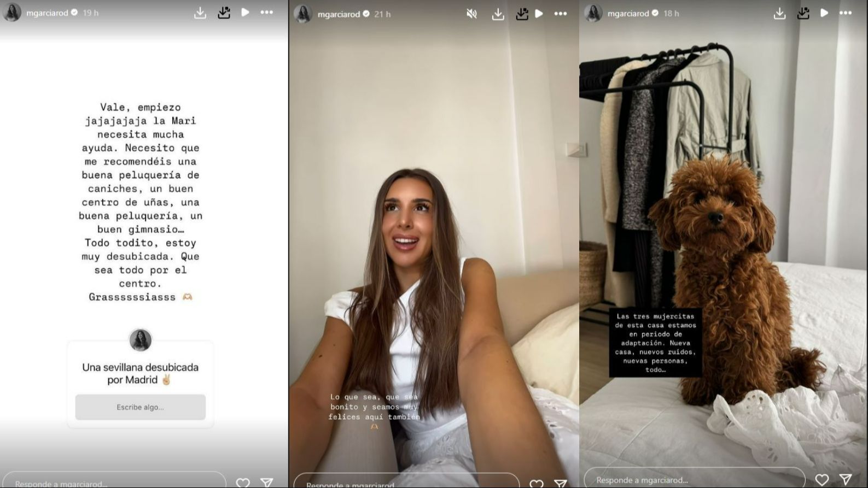This screenshot has width=868, height=488.
Task: Click 'Las tres mujercitas' caption on dog story
Action: click(x=655, y=343)
